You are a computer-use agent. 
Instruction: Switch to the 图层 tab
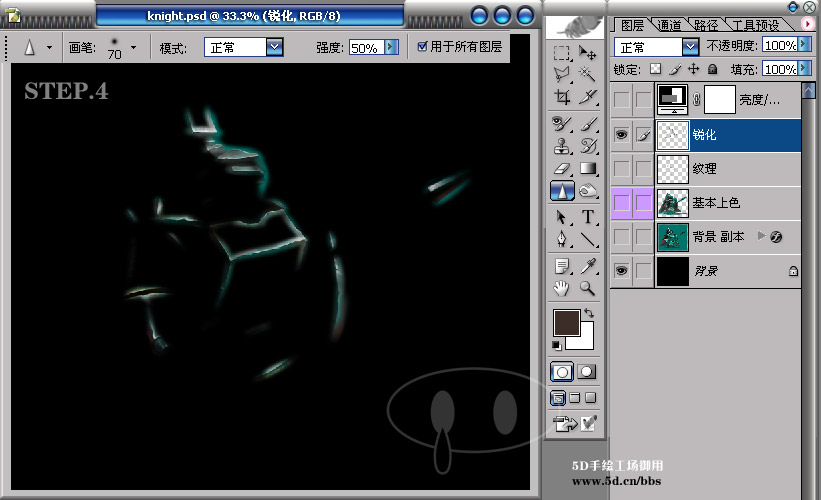tap(632, 25)
